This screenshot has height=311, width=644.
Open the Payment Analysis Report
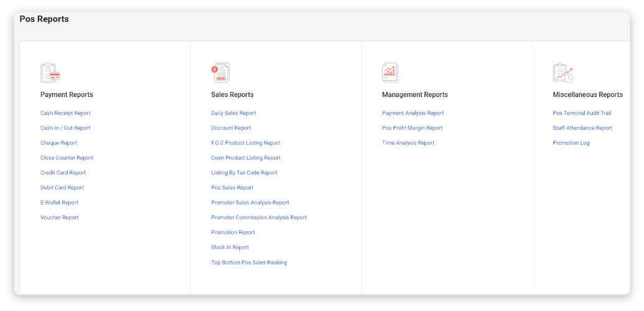click(413, 113)
